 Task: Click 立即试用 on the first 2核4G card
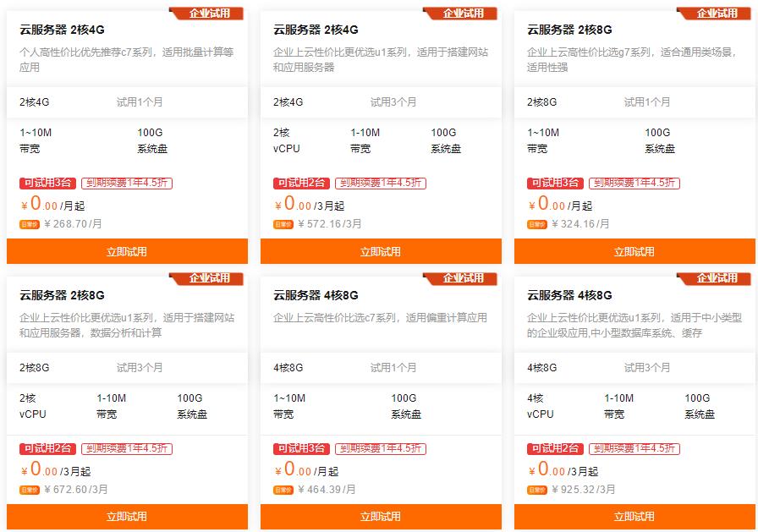[127, 251]
